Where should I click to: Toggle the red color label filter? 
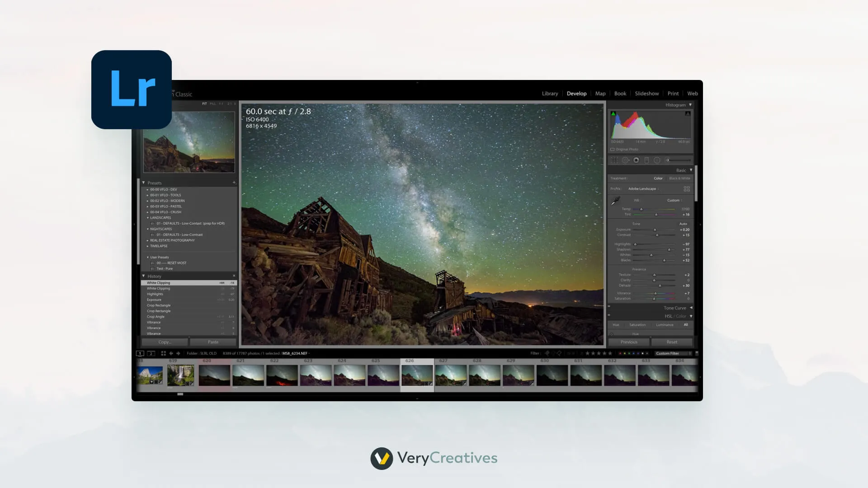click(620, 353)
